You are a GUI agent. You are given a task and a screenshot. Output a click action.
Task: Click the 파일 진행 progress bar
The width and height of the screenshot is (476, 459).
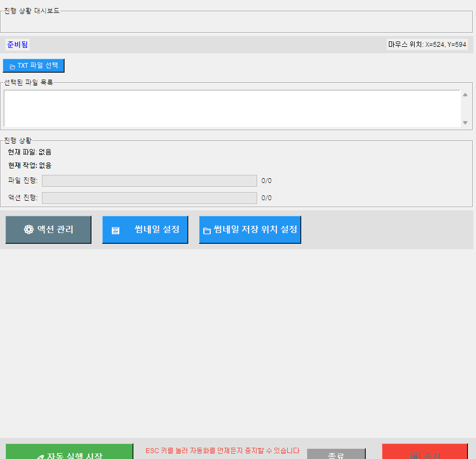tap(149, 181)
